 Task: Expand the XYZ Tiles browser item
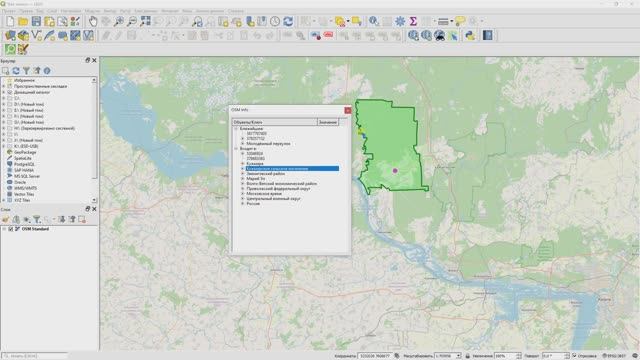coord(4,200)
